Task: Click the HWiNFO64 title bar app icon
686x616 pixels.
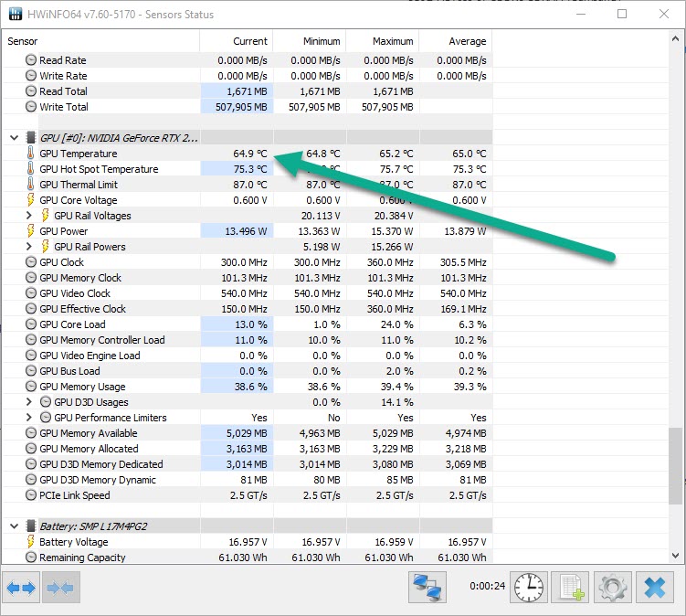Action: [16, 14]
